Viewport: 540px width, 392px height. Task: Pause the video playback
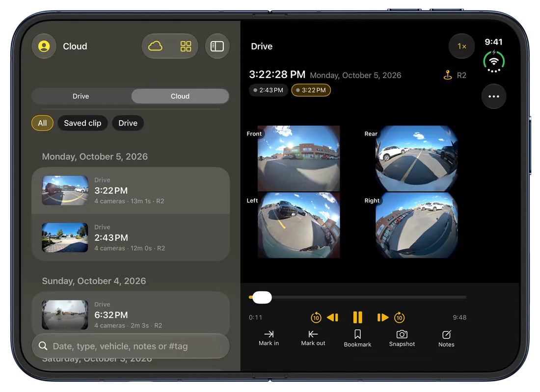pyautogui.click(x=357, y=317)
